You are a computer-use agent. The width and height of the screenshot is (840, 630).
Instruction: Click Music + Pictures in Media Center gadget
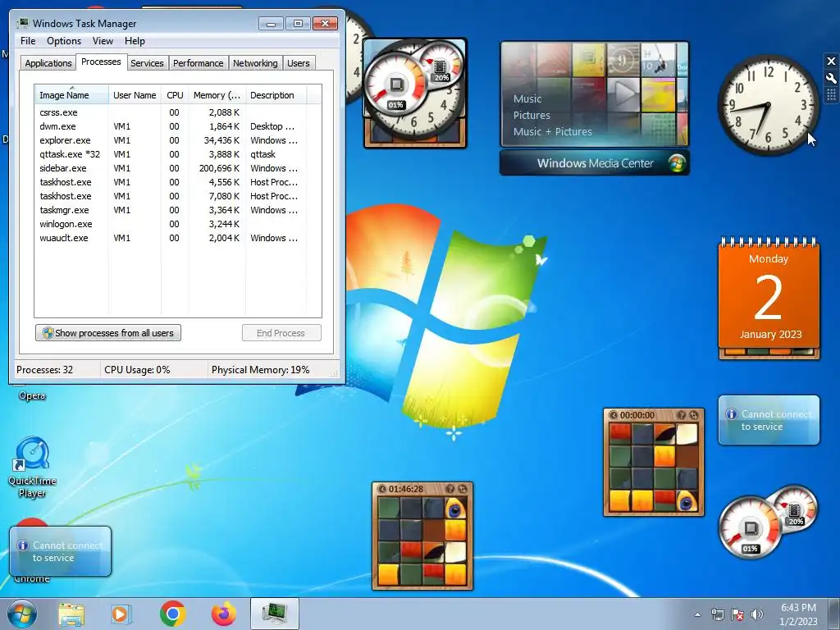pyautogui.click(x=552, y=132)
